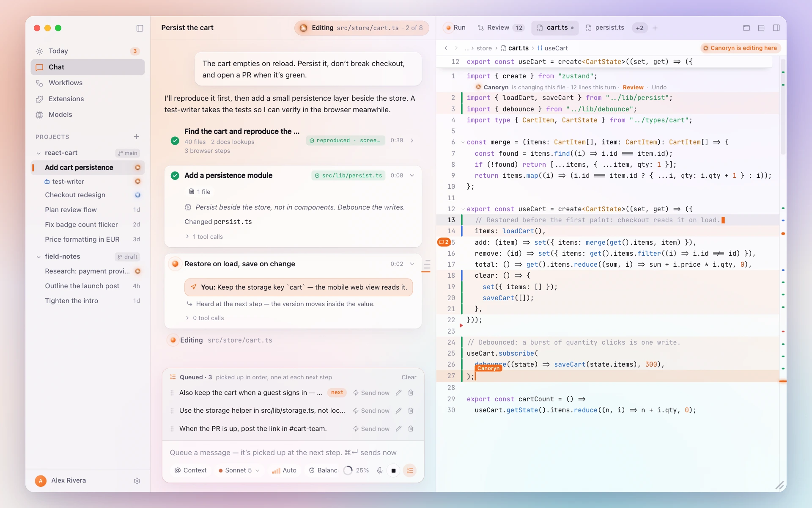Clear the queued messages

(x=409, y=377)
